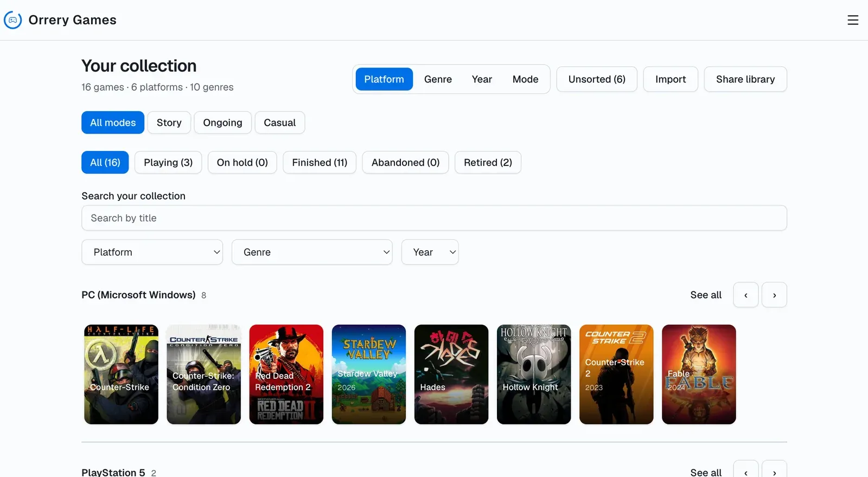
Task: Open Unsorted (6) games
Action: pyautogui.click(x=597, y=79)
